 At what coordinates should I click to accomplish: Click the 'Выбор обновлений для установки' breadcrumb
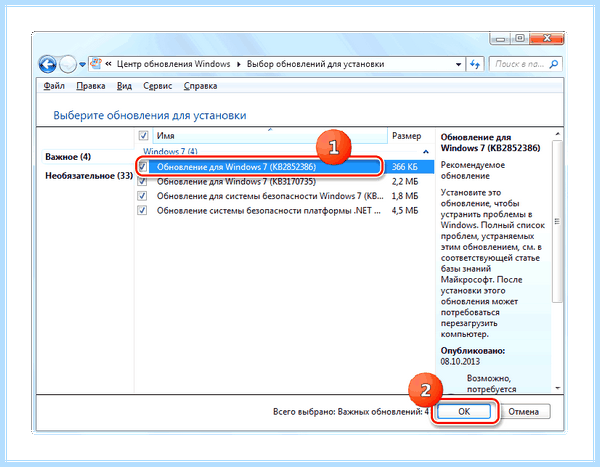[315, 64]
